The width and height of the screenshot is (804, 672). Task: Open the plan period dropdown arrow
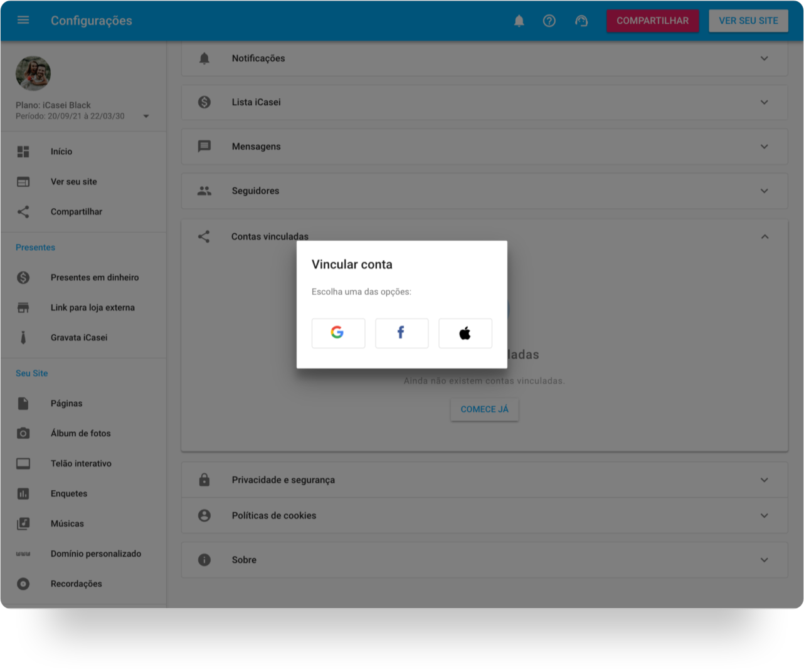click(146, 116)
